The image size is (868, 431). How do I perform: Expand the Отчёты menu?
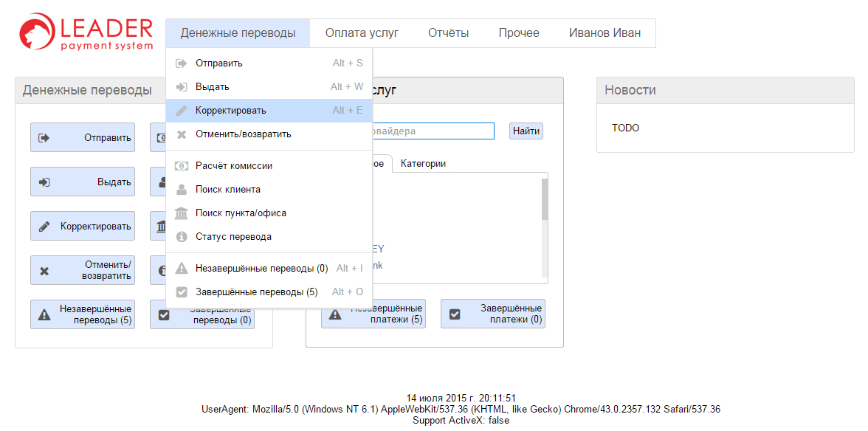[448, 33]
